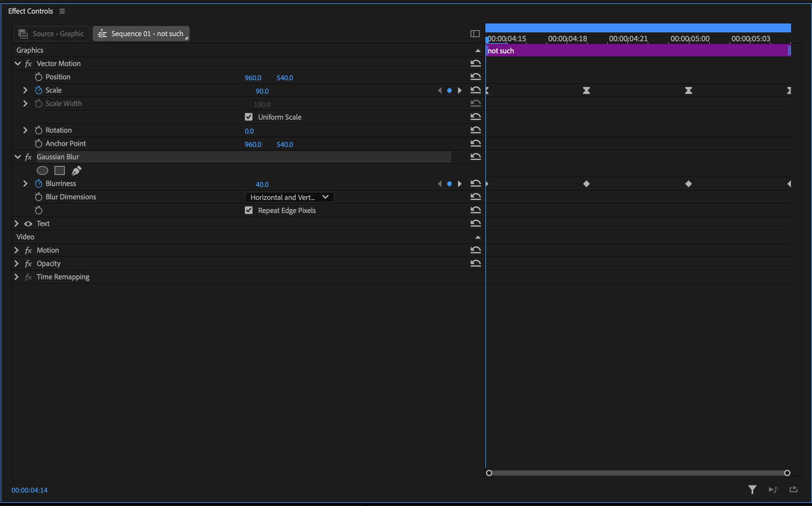The width and height of the screenshot is (812, 506).
Task: Toggle Blurriness animation stopwatch
Action: pyautogui.click(x=38, y=184)
